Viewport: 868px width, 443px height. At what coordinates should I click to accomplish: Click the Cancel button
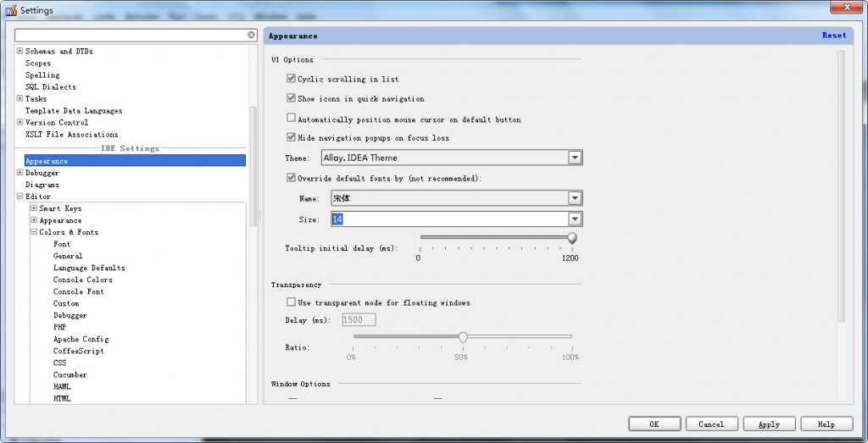tap(711, 424)
